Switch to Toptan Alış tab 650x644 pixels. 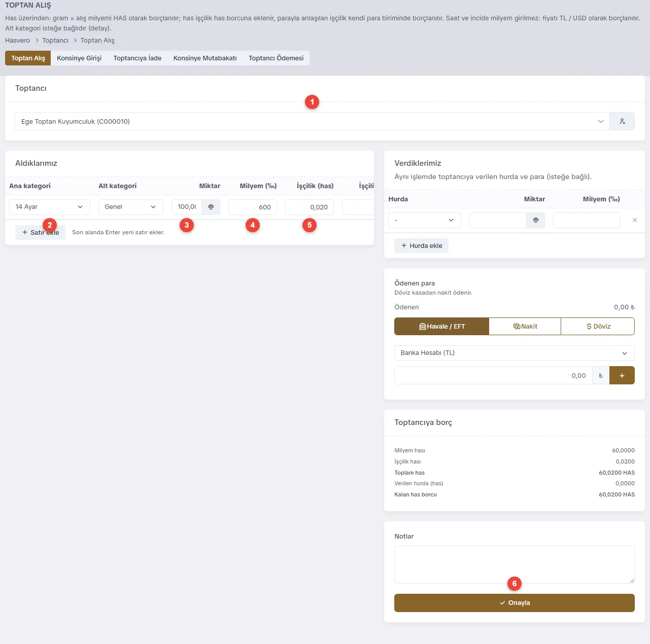pyautogui.click(x=28, y=58)
